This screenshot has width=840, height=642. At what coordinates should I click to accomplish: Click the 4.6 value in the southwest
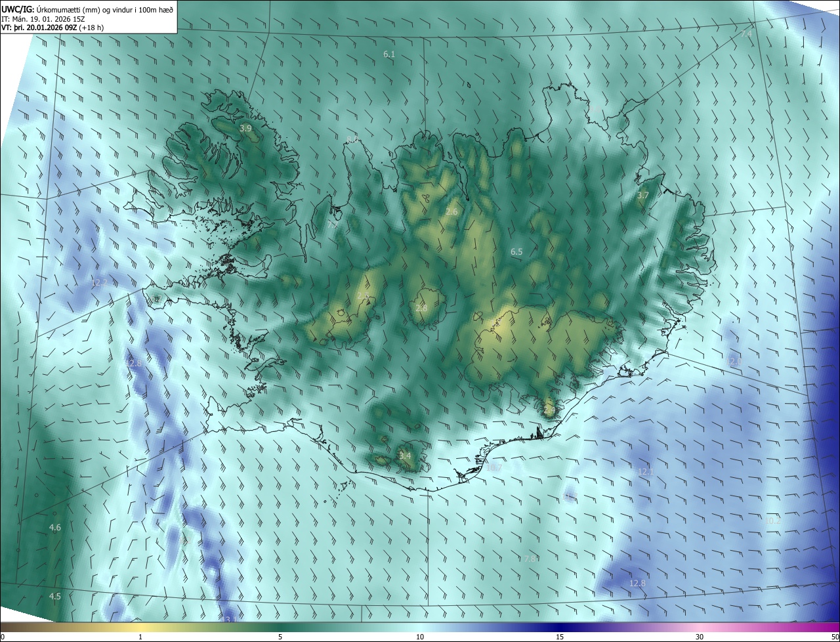(55, 527)
